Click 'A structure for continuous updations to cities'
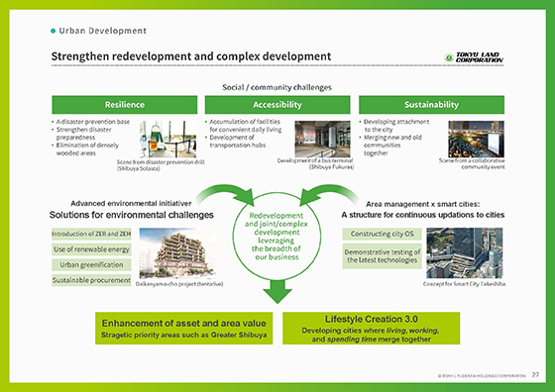The image size is (555, 392). [x=423, y=215]
